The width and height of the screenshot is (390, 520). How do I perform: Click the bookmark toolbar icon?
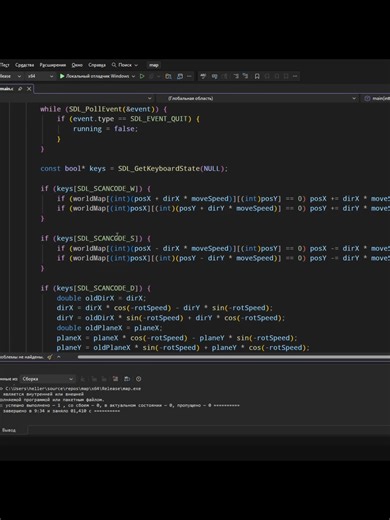(x=257, y=76)
